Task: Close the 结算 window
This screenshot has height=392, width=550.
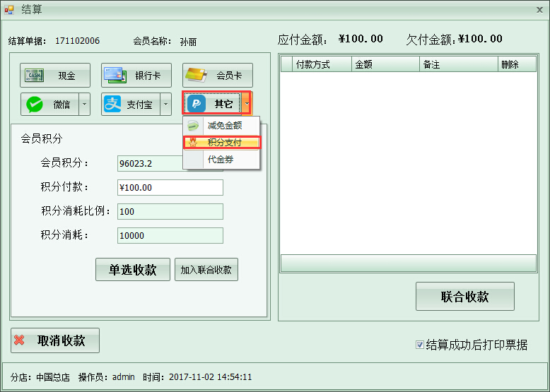Action: pos(539,10)
